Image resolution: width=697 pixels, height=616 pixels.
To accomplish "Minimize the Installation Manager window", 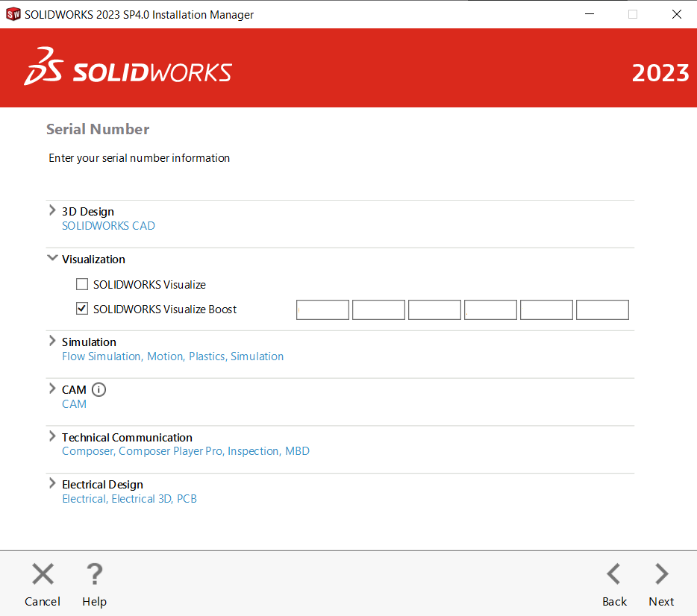I will [590, 14].
